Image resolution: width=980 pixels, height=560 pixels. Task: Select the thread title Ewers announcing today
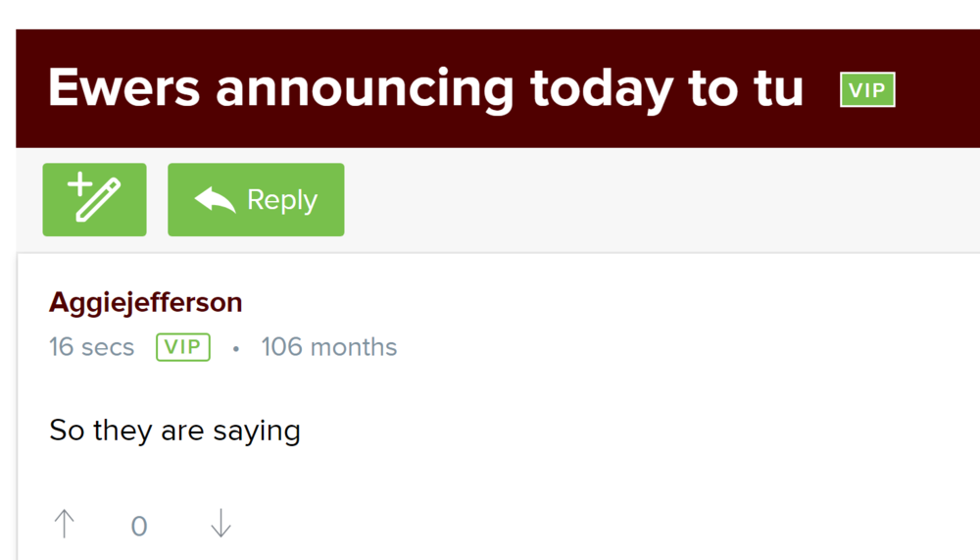point(425,89)
